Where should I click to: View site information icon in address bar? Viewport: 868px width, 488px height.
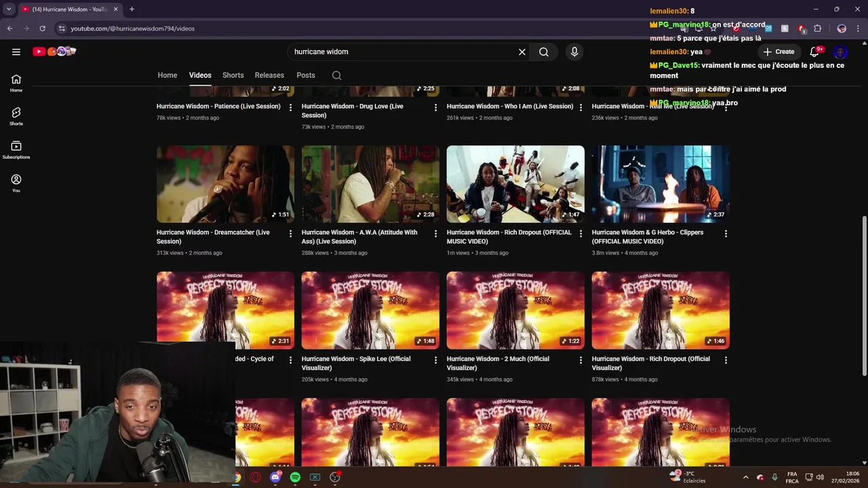(x=62, y=28)
